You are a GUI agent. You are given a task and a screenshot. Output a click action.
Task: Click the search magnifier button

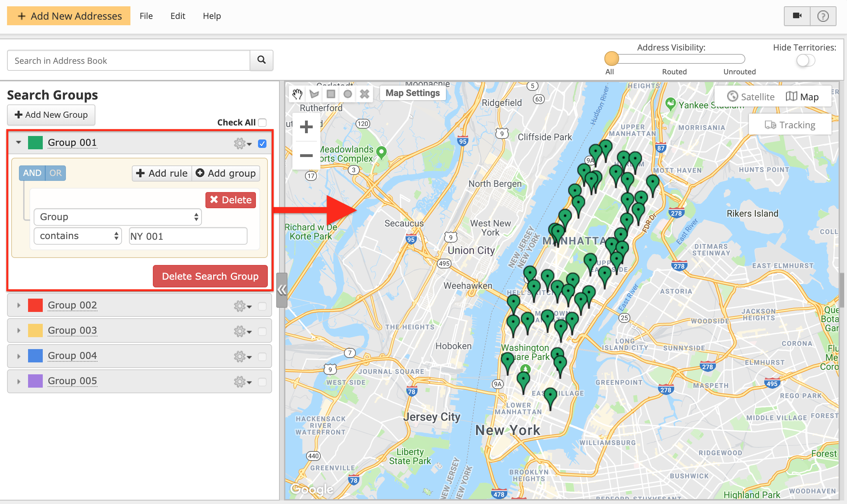[x=261, y=60]
